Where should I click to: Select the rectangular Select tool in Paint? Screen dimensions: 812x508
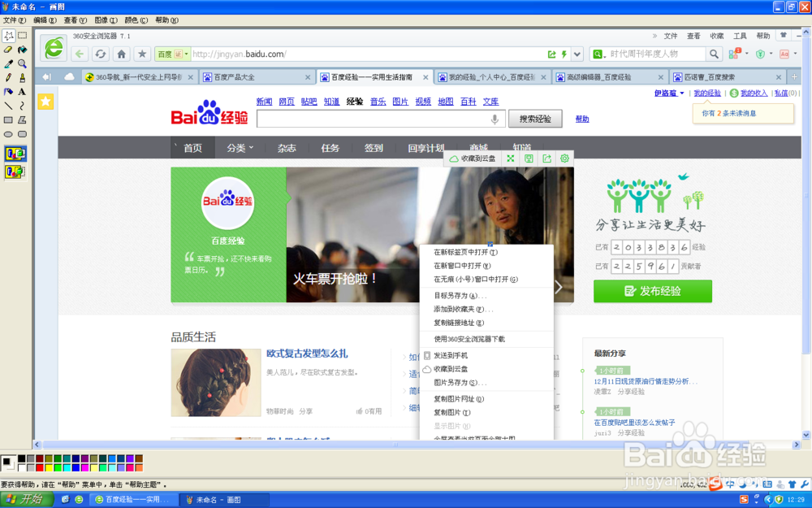(x=22, y=36)
